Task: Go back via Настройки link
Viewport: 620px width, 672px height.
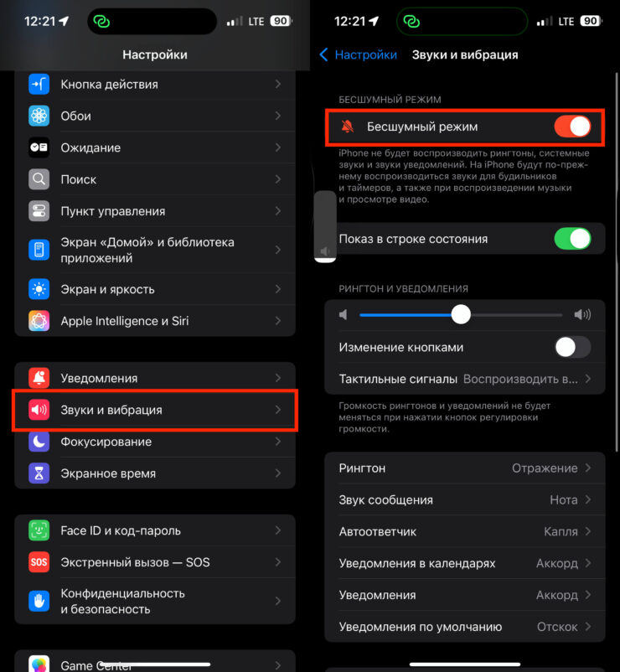Action: (x=359, y=54)
